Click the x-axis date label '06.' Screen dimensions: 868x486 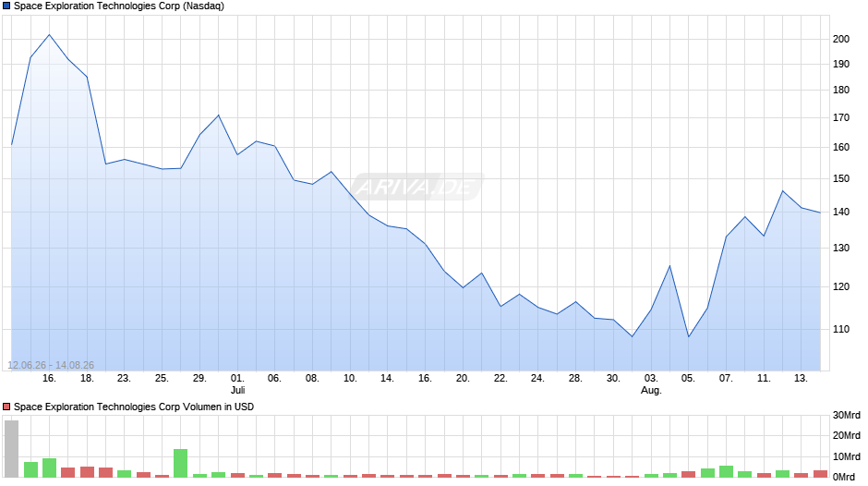point(274,378)
